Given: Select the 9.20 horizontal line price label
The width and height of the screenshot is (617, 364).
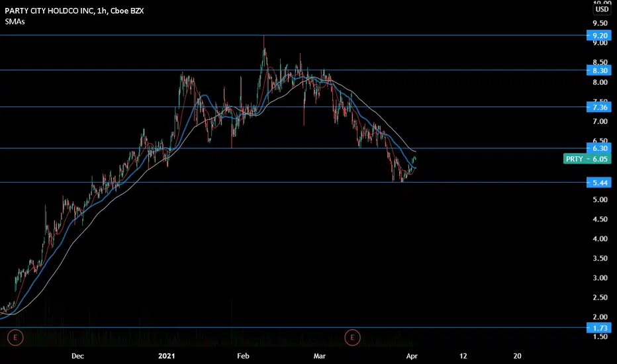Looking at the screenshot, I should (x=598, y=36).
